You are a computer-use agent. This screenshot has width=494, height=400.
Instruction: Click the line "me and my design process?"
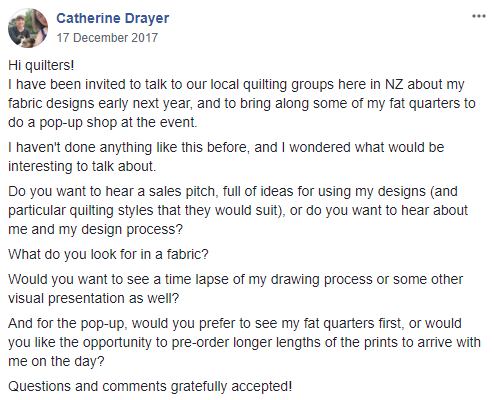pos(95,230)
